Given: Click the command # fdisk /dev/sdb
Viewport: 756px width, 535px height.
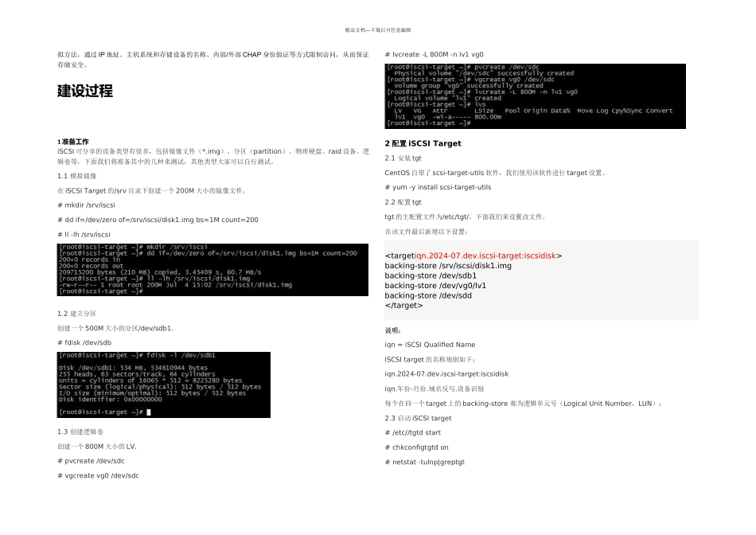Looking at the screenshot, I should pyautogui.click(x=84, y=342).
